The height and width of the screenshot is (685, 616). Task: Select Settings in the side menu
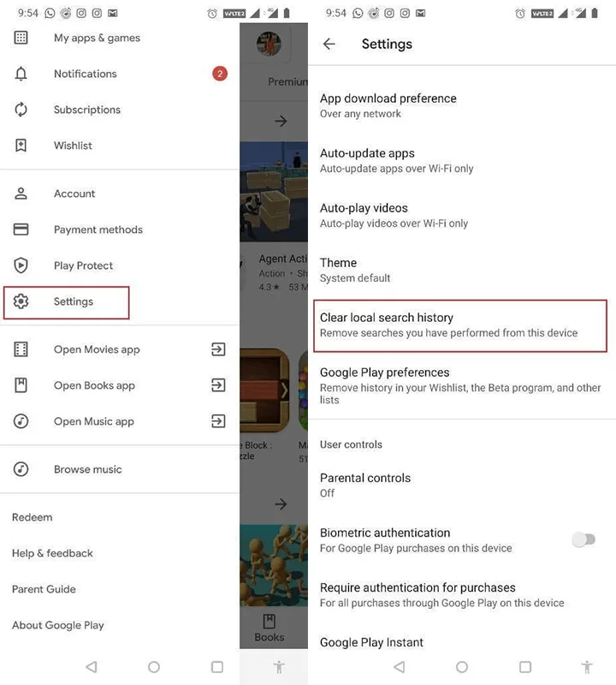pos(120,301)
